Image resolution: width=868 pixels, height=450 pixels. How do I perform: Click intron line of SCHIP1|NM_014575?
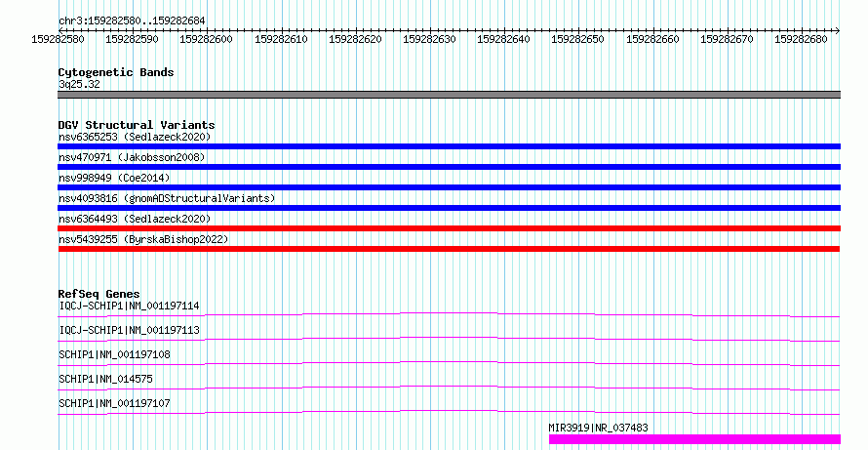(449, 388)
